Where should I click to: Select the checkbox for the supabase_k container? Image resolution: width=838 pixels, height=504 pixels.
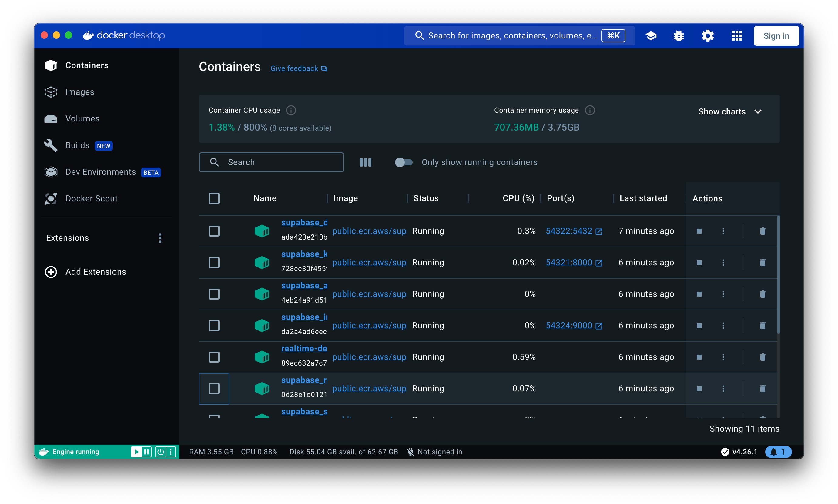click(214, 263)
